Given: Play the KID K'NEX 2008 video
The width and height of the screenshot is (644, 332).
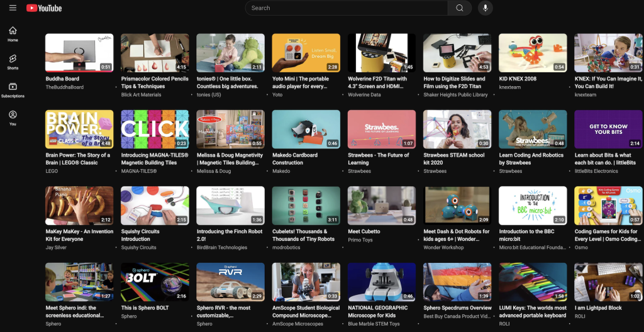Looking at the screenshot, I should [533, 53].
